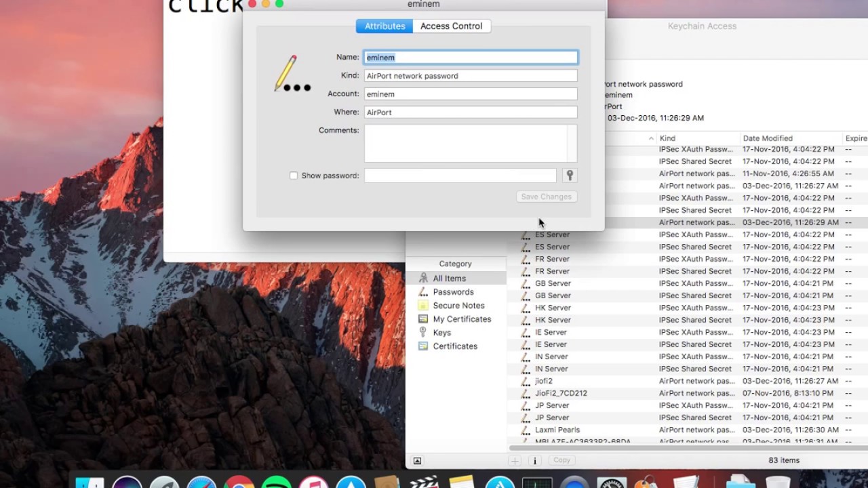Open Spotify from the Dock
Screen dimensions: 868x488
coord(276,482)
